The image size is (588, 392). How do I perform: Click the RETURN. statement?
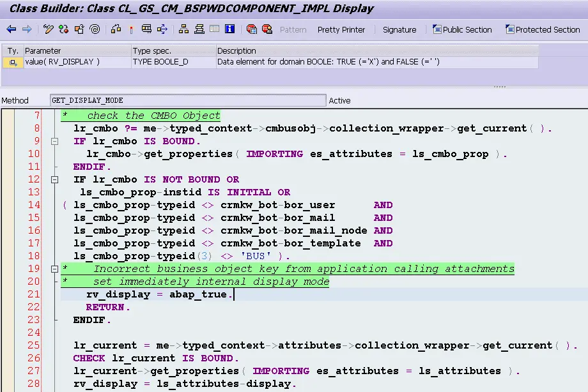[x=108, y=307]
